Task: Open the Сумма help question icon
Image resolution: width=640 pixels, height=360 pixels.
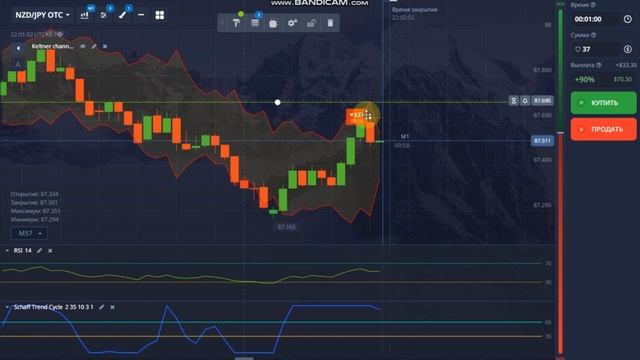Action: point(593,35)
